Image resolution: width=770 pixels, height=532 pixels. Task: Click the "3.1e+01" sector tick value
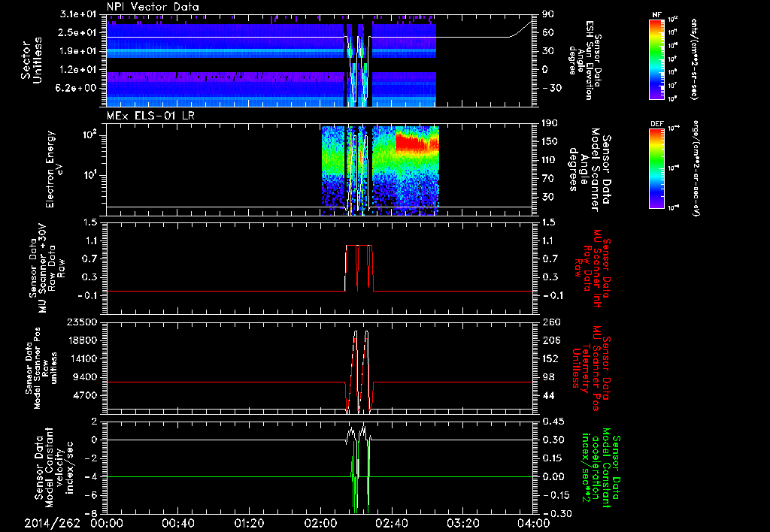pyautogui.click(x=78, y=14)
